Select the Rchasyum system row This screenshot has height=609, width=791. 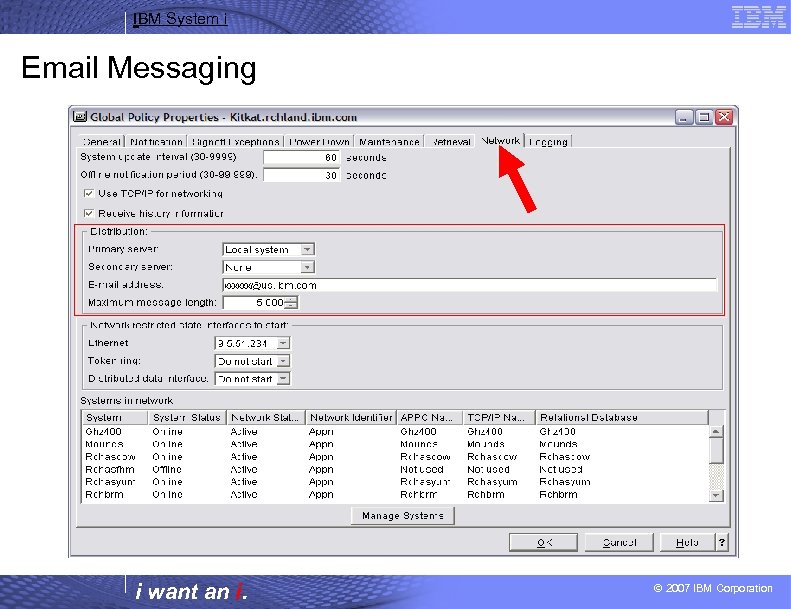395,482
